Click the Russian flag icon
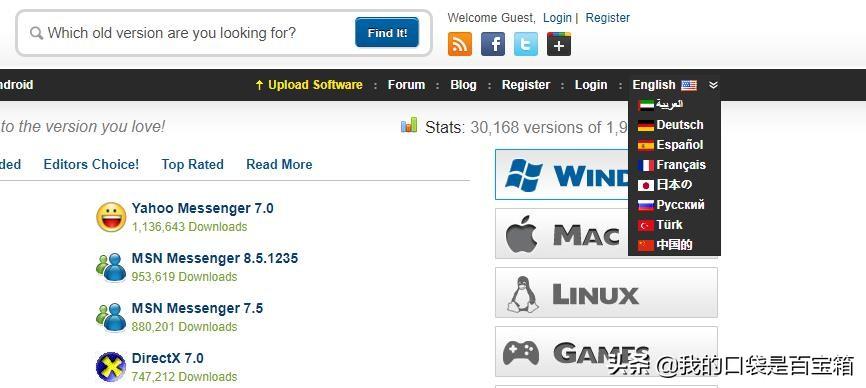Viewport: 866px width, 388px height. [x=646, y=205]
